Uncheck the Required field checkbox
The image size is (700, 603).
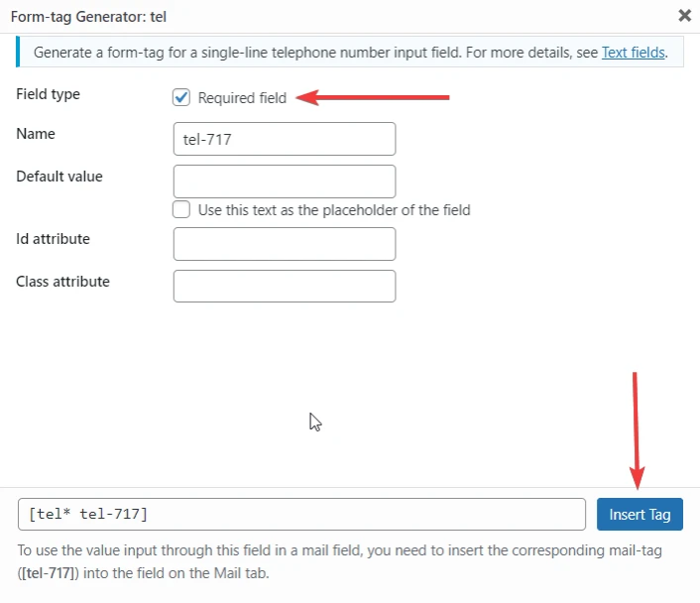tap(181, 97)
